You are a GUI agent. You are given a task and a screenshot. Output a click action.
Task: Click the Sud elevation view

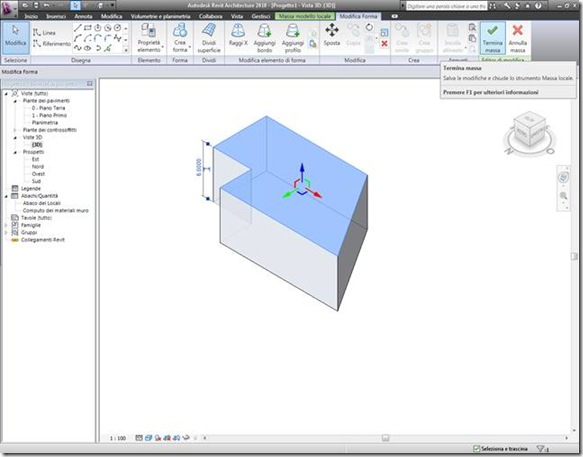[x=36, y=181]
